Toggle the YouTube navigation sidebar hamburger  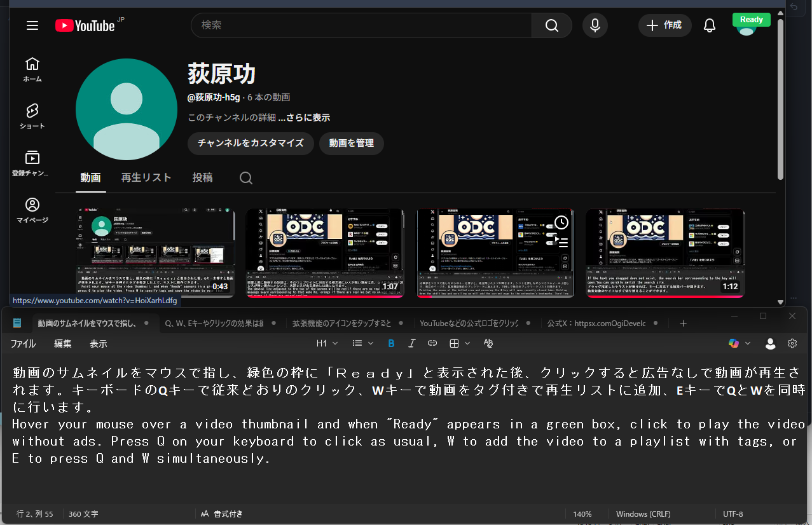coord(32,25)
